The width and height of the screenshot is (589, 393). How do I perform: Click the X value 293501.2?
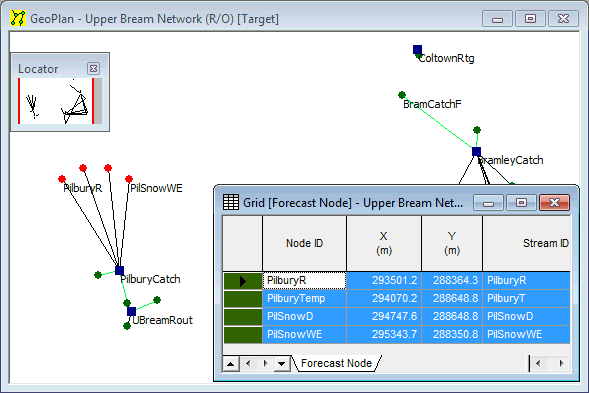coord(384,280)
